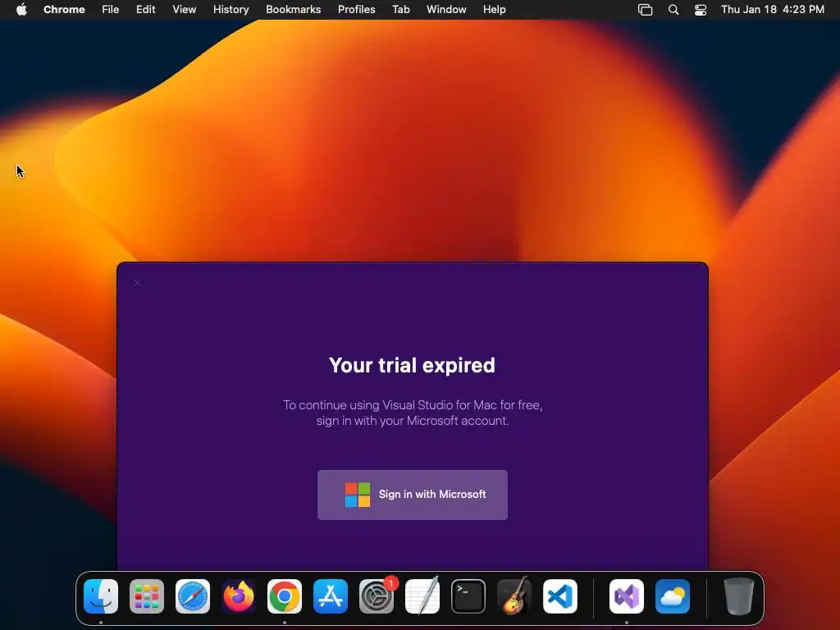This screenshot has height=630, width=840.
Task: Click the "Your trial expired" heading
Action: [412, 365]
